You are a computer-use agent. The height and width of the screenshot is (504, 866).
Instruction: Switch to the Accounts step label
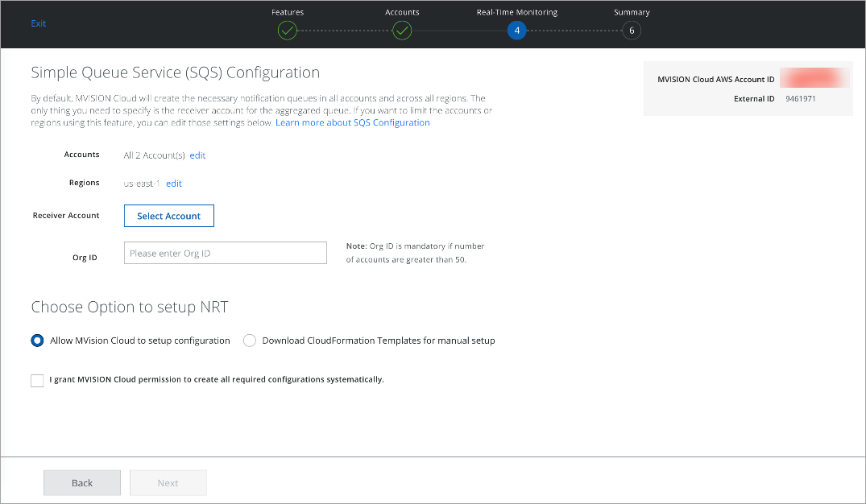point(402,12)
